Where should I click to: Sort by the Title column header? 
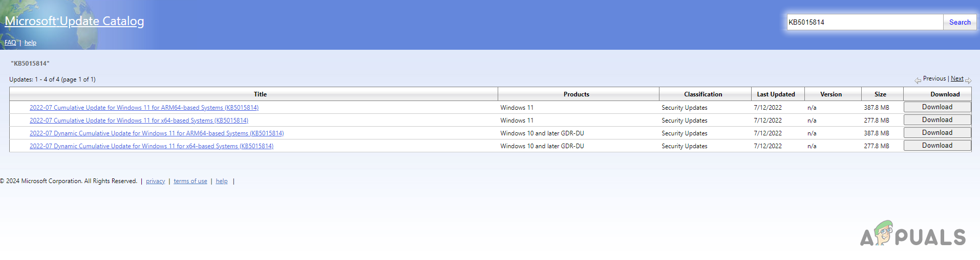click(x=260, y=94)
